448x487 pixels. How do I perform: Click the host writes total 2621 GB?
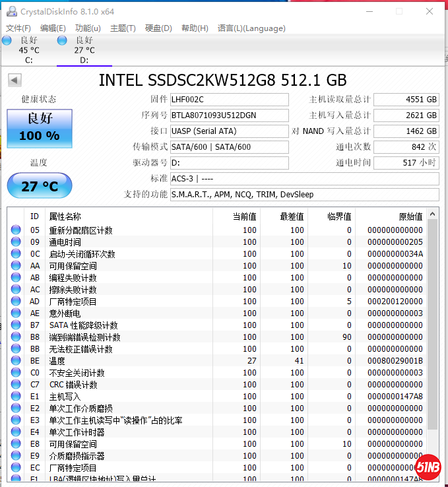(406, 115)
